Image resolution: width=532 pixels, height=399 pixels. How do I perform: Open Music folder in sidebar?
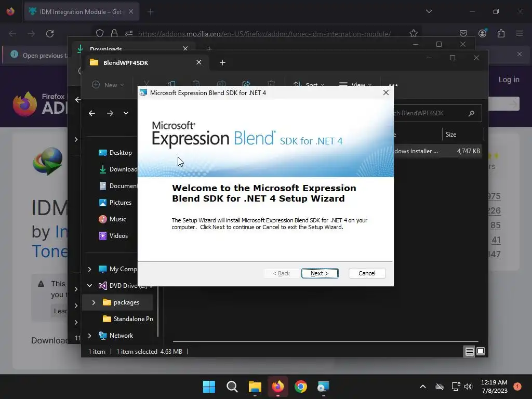tap(112, 219)
